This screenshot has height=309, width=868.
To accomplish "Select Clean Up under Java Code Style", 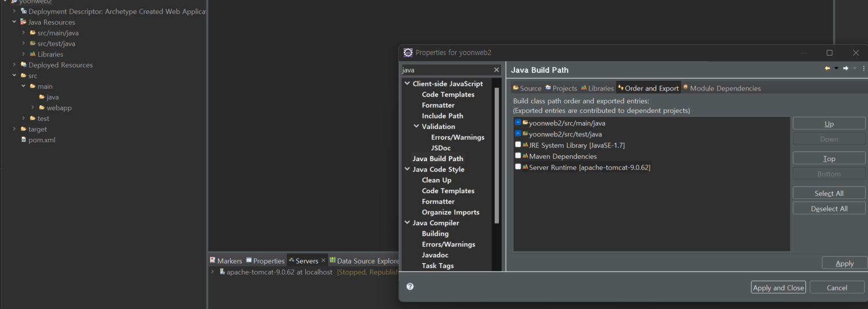I will click(x=436, y=180).
